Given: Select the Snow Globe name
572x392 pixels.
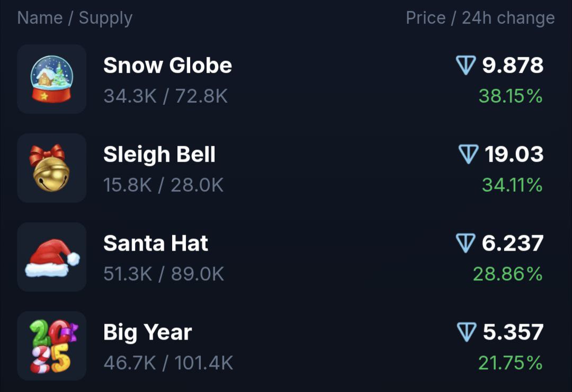Looking at the screenshot, I should coord(167,65).
